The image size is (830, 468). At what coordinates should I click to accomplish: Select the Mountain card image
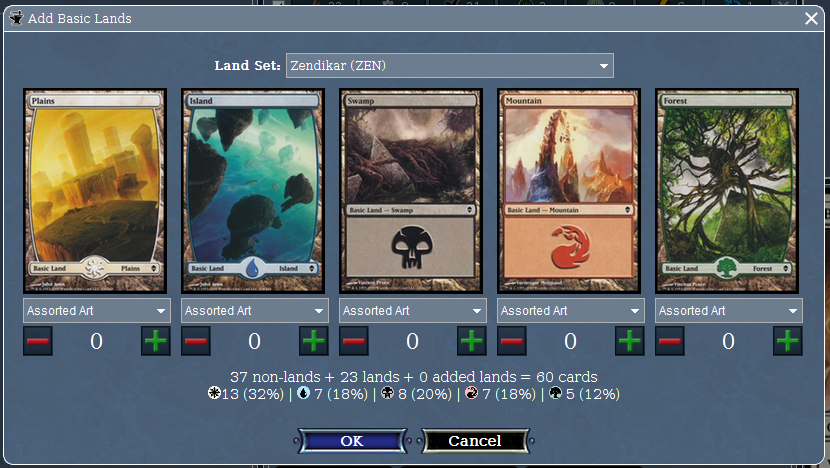[569, 191]
